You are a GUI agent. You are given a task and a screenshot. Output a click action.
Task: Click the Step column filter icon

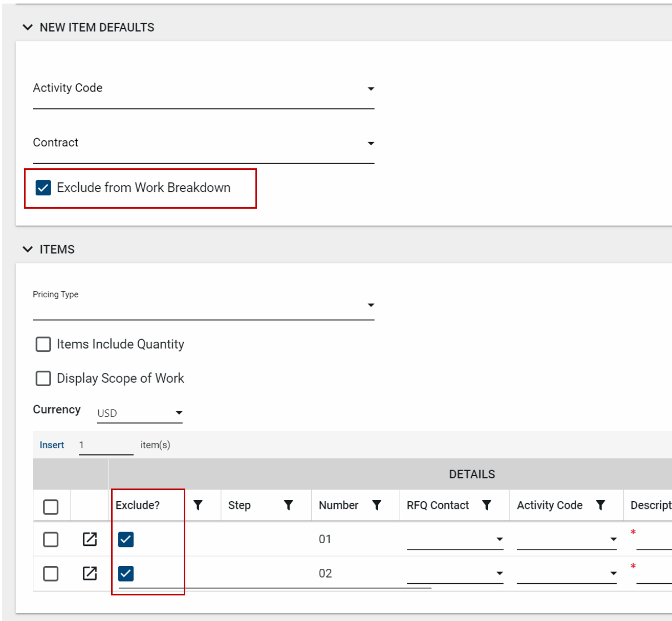[x=289, y=505]
